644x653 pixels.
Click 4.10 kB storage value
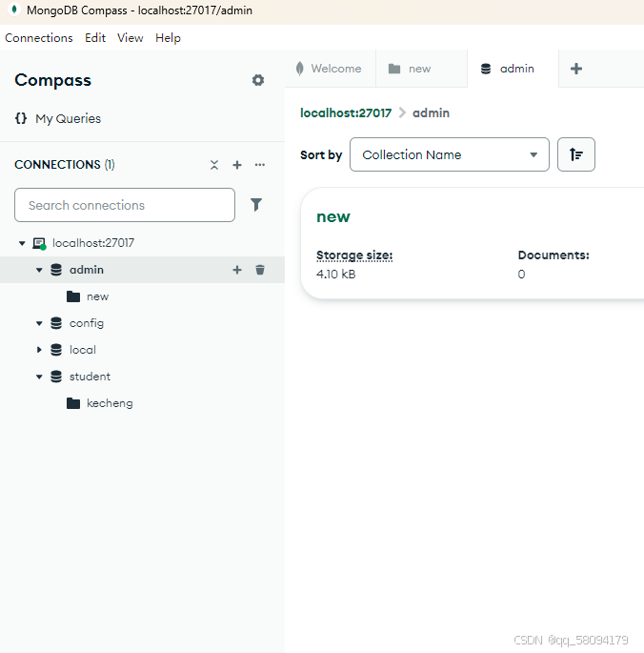336,274
